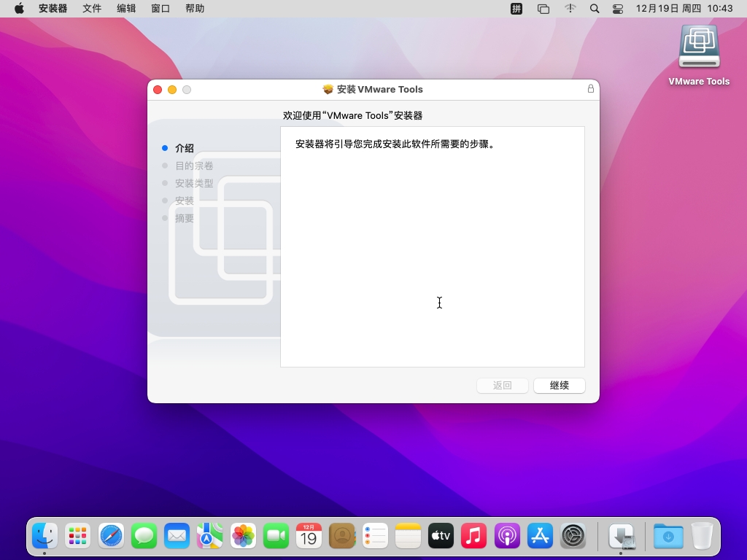The height and width of the screenshot is (560, 747).
Task: Open the 帮助 menu
Action: coord(195,9)
